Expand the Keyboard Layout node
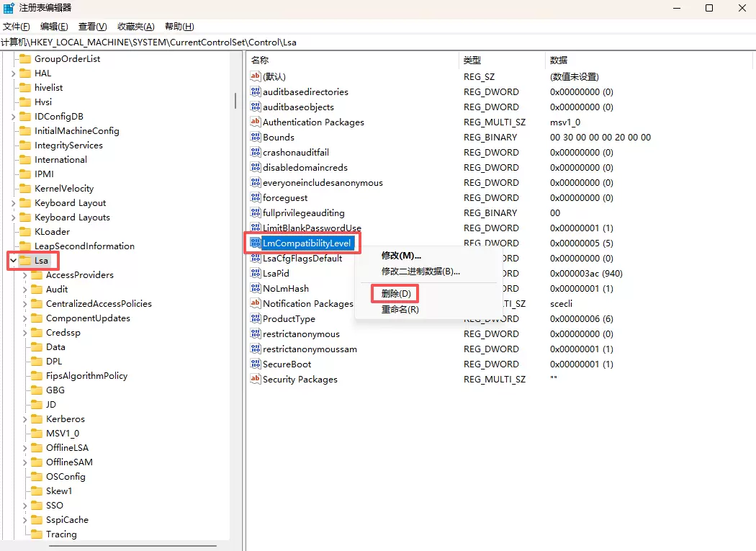 pyautogui.click(x=14, y=202)
